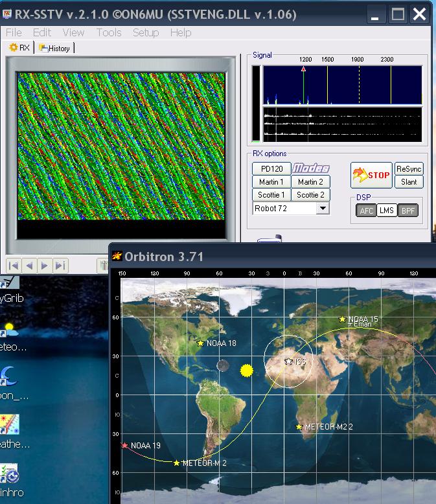Click the sun icon on Orbitron map
This screenshot has height=504, width=436.
tap(247, 371)
